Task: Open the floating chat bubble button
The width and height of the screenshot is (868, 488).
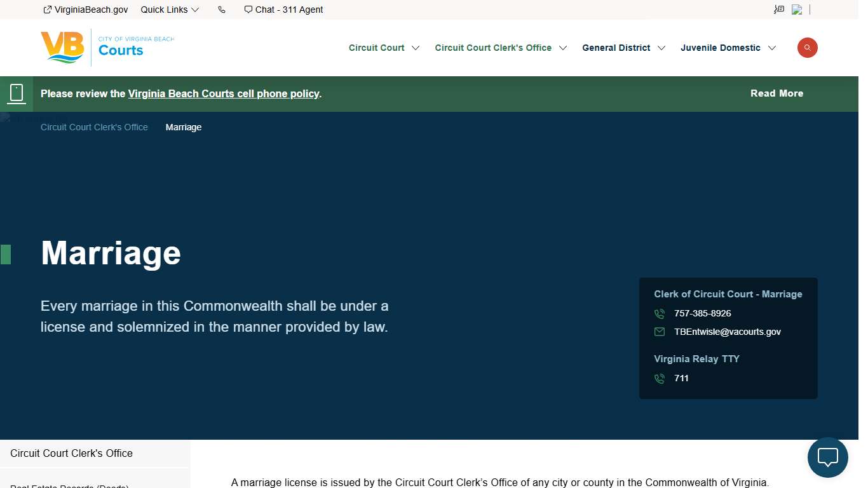Action: [x=827, y=457]
